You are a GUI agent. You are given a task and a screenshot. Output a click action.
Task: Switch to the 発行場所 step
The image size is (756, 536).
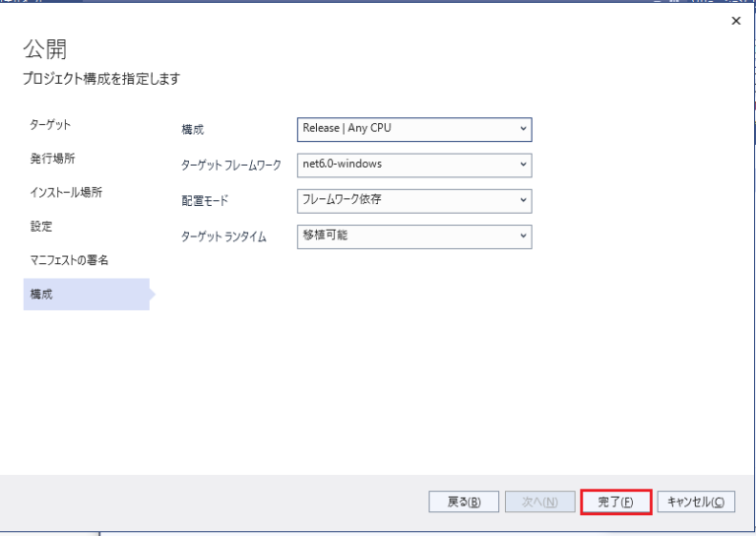pyautogui.click(x=52, y=159)
